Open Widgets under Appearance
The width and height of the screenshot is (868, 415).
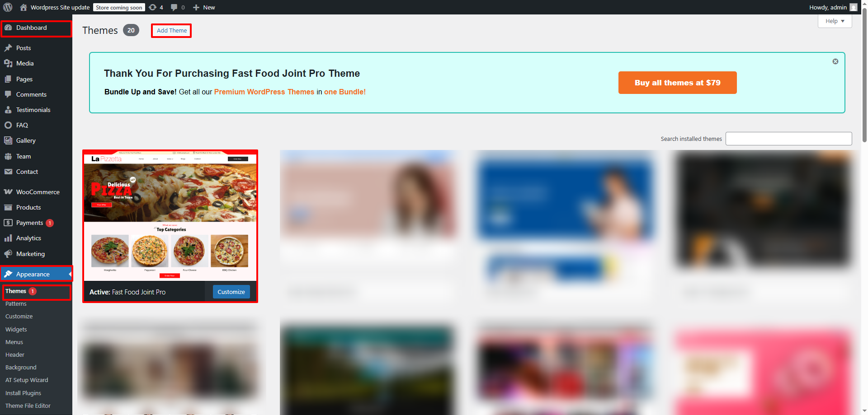tap(16, 329)
